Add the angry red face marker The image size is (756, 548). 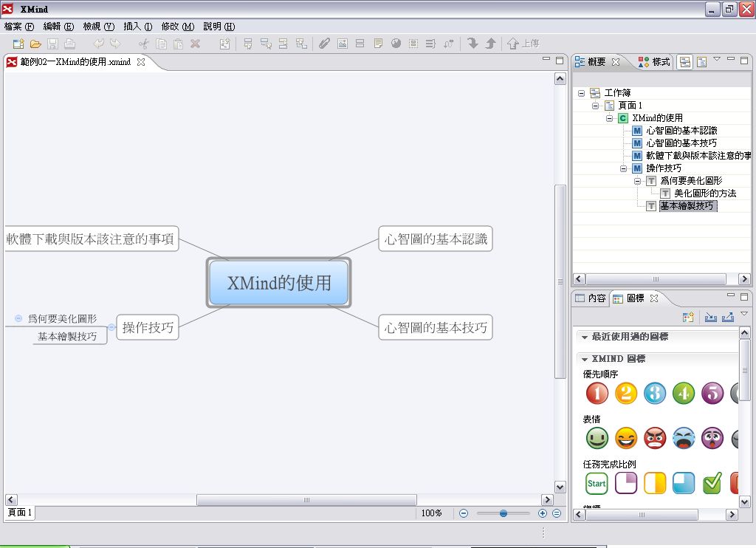point(655,439)
